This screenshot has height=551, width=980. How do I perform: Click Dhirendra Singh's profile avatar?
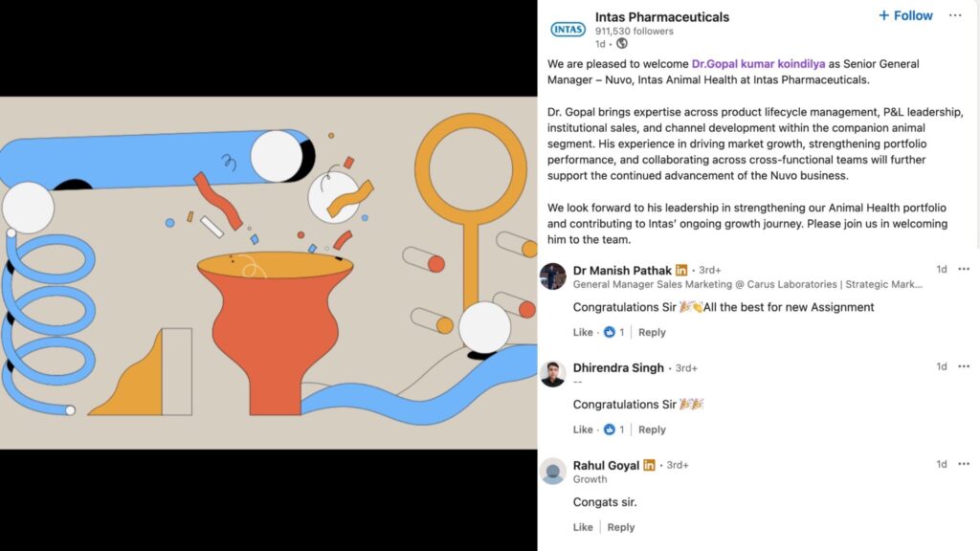552,374
